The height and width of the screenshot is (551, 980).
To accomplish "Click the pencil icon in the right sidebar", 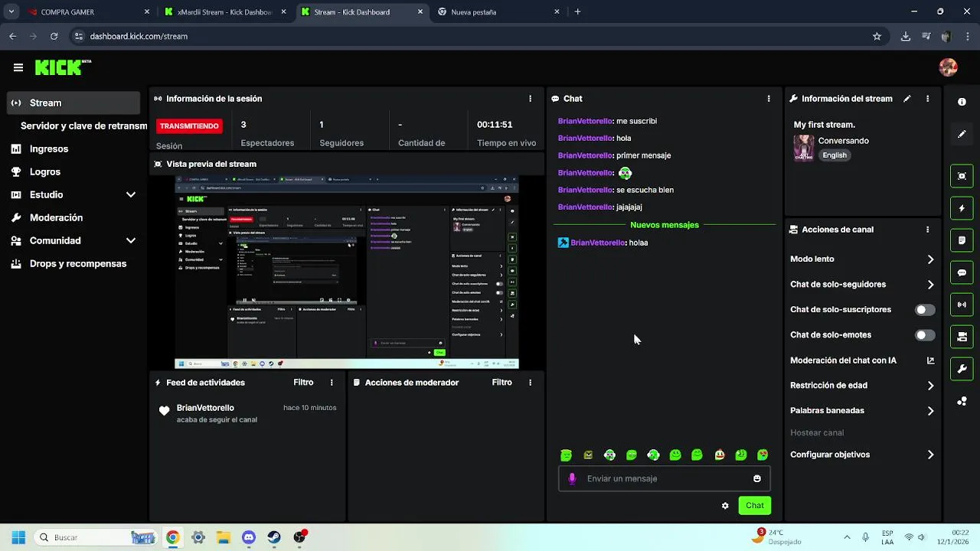I will [x=962, y=134].
